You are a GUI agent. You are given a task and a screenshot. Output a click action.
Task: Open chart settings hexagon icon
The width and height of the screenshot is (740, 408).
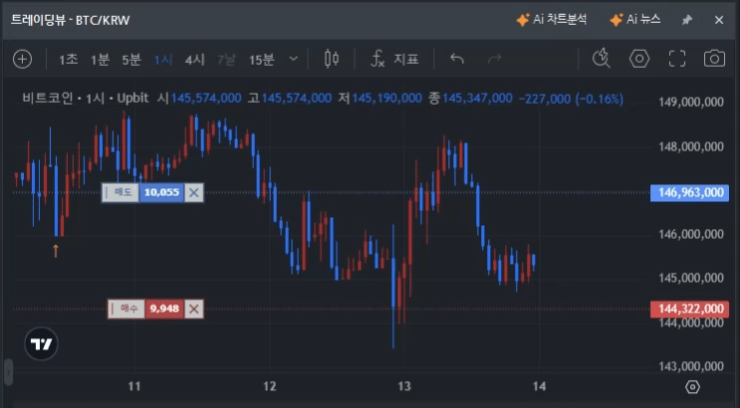point(639,59)
